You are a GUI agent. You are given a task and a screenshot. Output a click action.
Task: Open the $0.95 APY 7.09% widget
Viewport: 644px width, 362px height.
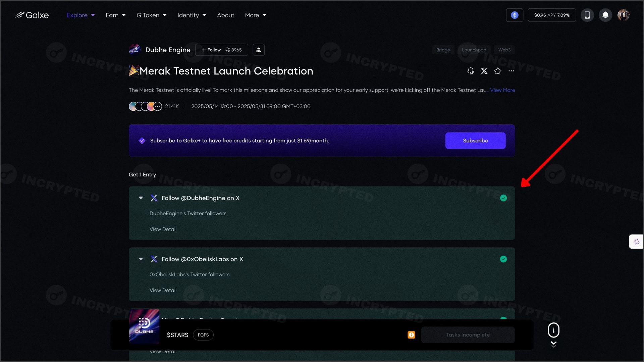pyautogui.click(x=552, y=15)
